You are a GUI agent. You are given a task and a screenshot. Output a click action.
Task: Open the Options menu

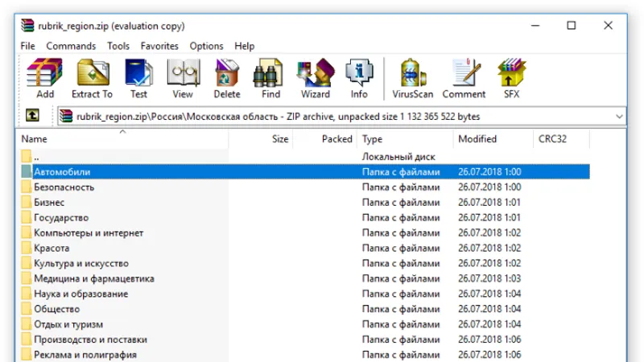[206, 46]
